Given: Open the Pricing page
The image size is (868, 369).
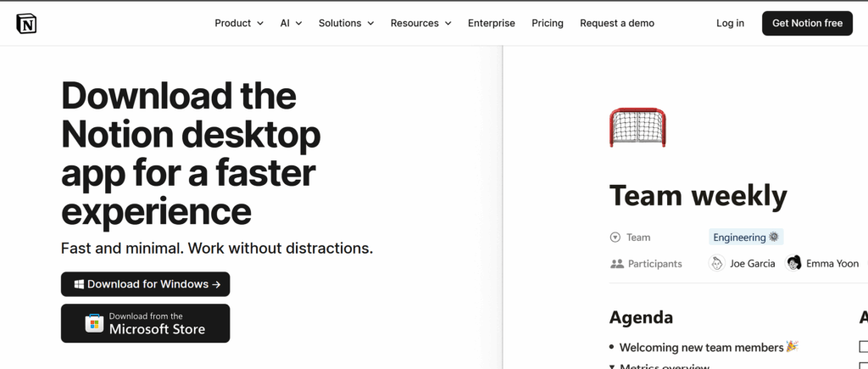Looking at the screenshot, I should 548,23.
